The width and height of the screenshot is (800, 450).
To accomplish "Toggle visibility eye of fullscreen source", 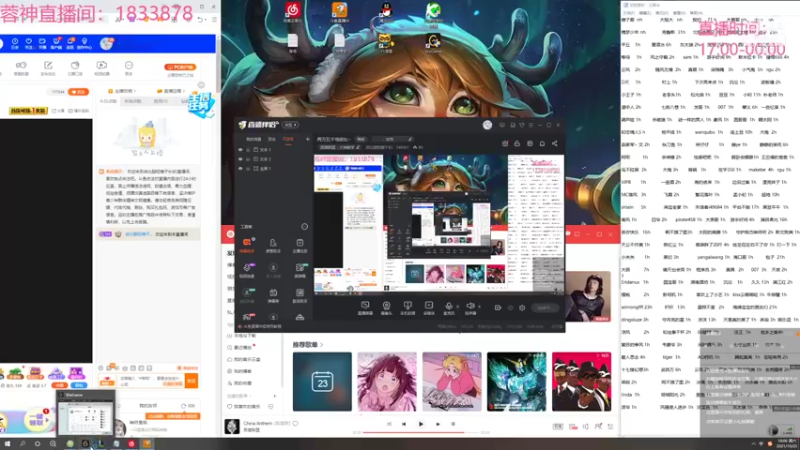I will [x=240, y=168].
